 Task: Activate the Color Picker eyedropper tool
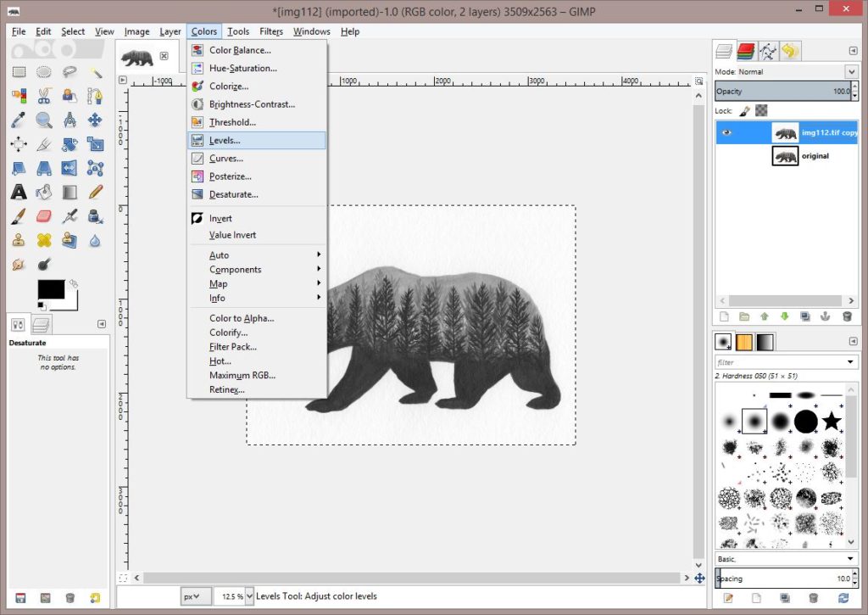(19, 120)
